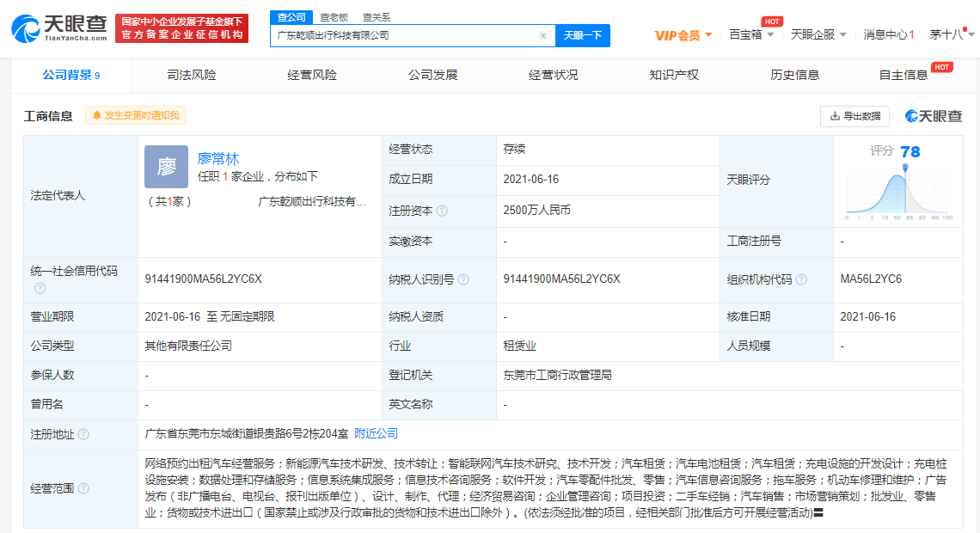Select the 公司背景 tab
This screenshot has width=980, height=533.
click(x=71, y=76)
